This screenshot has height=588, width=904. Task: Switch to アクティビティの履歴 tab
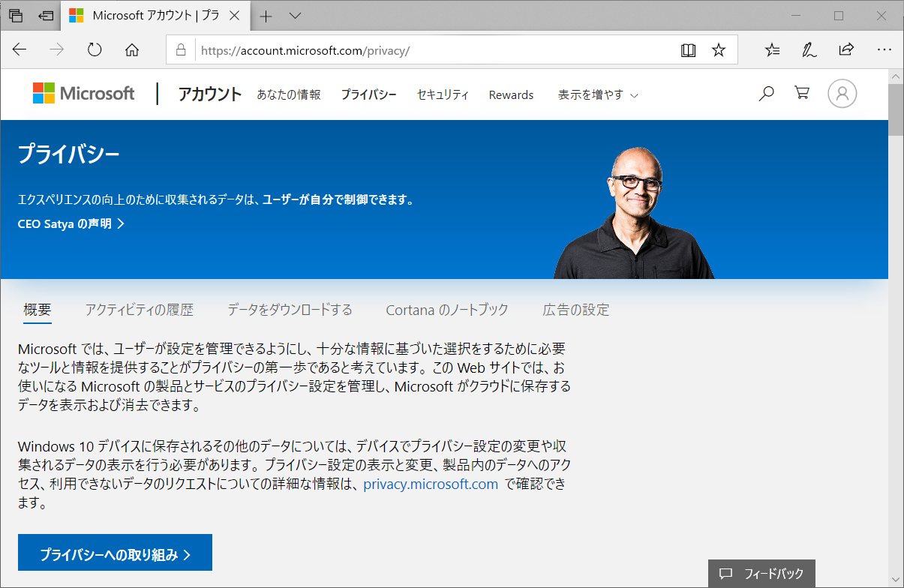click(140, 310)
